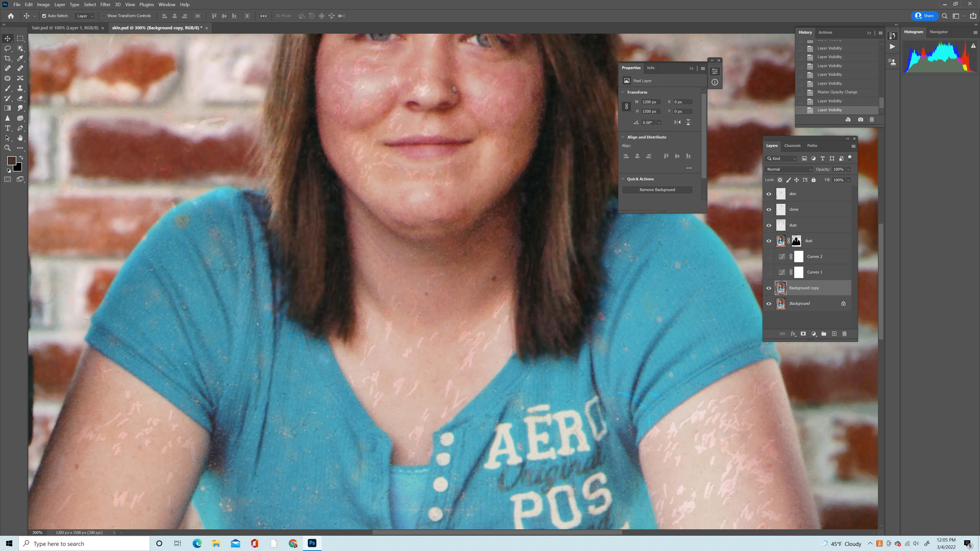Open the Filter menu
Viewport: 980px width, 551px height.
click(x=105, y=5)
